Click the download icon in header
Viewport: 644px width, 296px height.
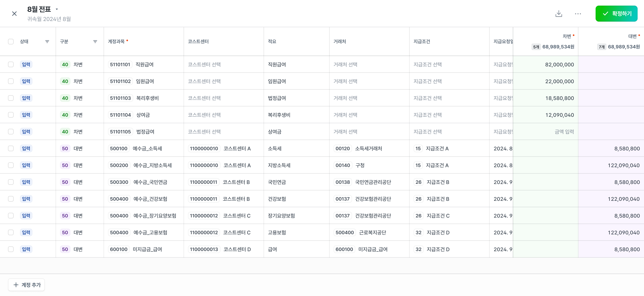(558, 14)
